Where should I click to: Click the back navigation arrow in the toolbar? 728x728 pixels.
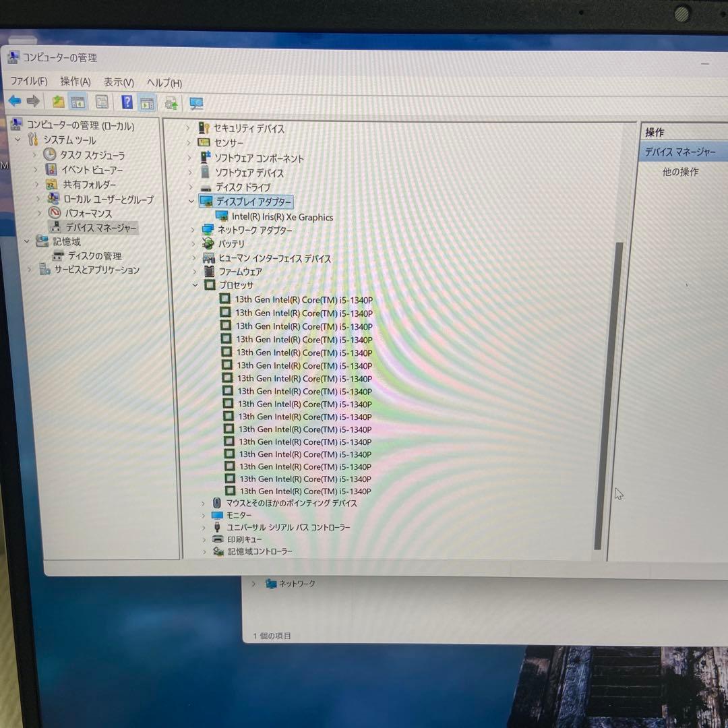(x=14, y=102)
